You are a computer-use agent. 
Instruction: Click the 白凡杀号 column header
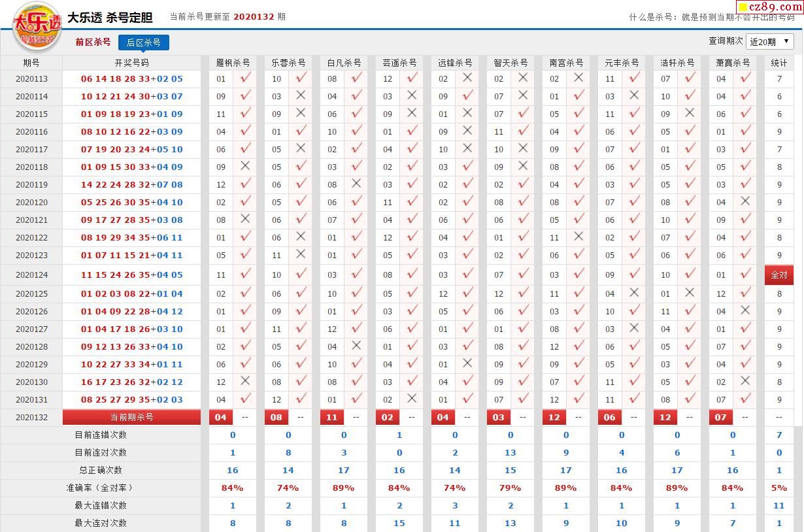point(344,63)
